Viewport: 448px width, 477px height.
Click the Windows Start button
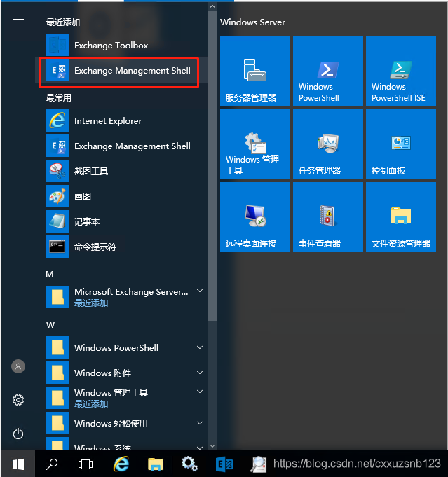pyautogui.click(x=18, y=464)
